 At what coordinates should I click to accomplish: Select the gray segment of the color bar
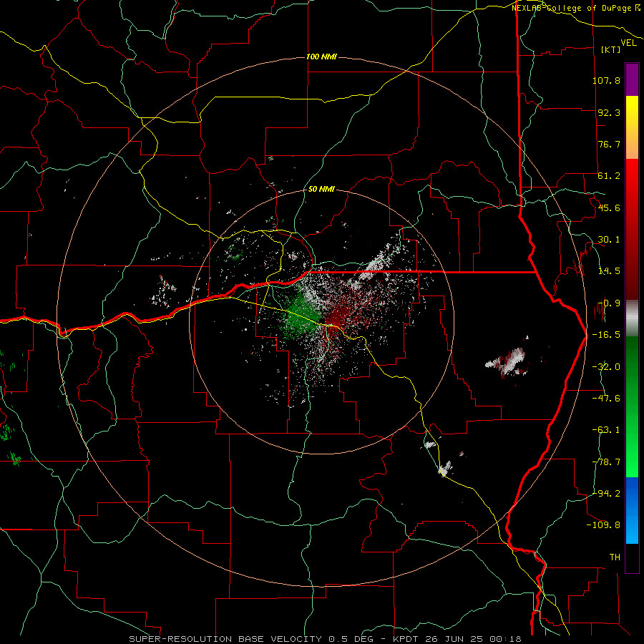tap(632, 318)
